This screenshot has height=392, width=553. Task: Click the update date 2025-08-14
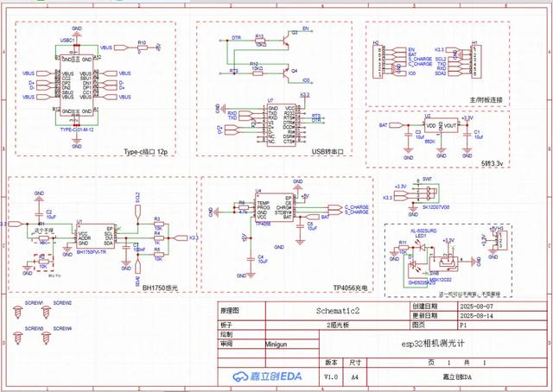point(476,315)
